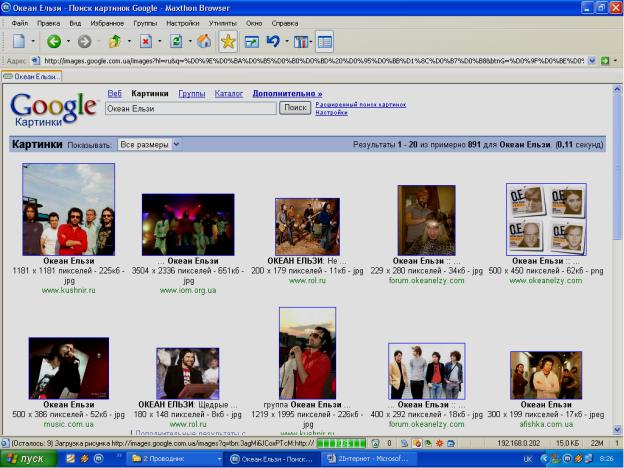The image size is (624, 468).
Task: Open the Back history dropdown arrow
Action: tap(68, 41)
